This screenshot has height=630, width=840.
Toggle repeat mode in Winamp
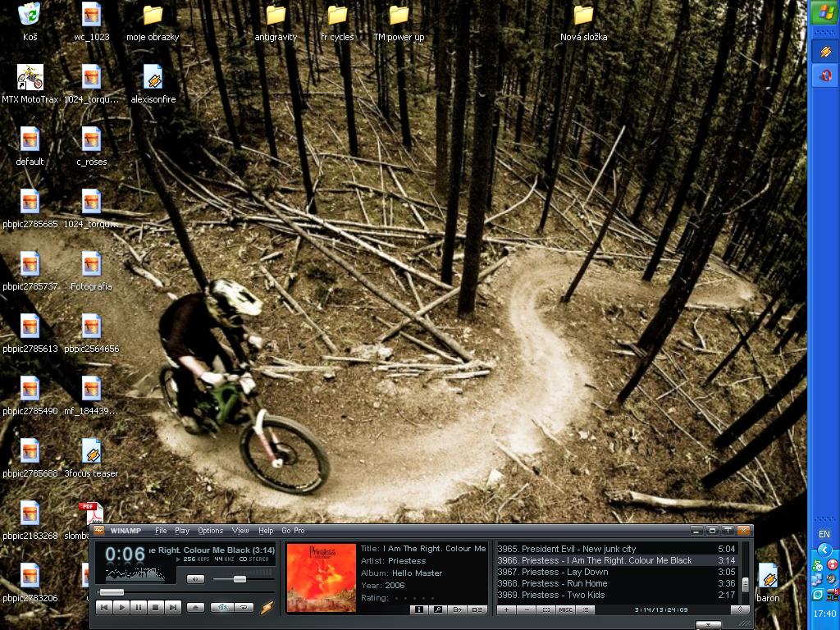[x=244, y=608]
